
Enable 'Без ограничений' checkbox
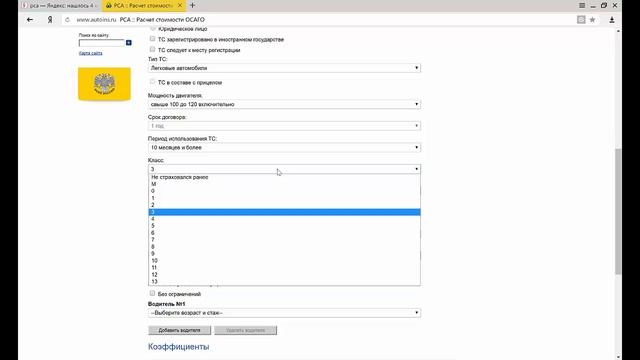(152, 293)
